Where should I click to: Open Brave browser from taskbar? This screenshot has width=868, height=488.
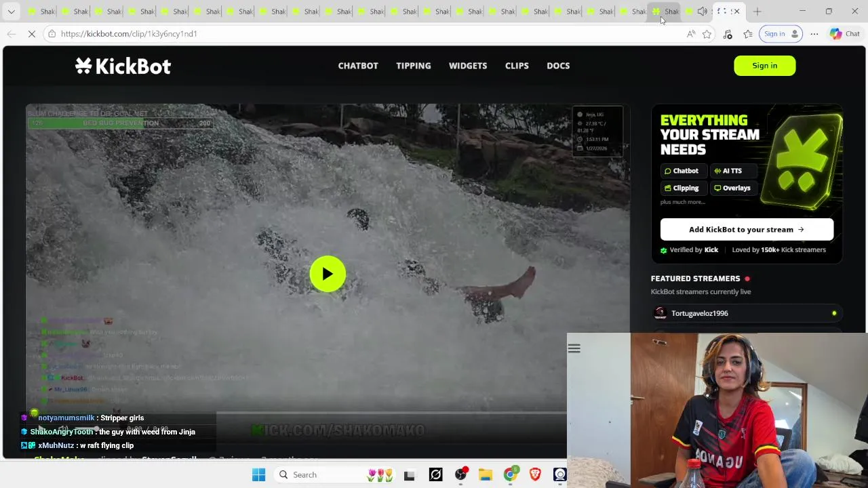[535, 475]
